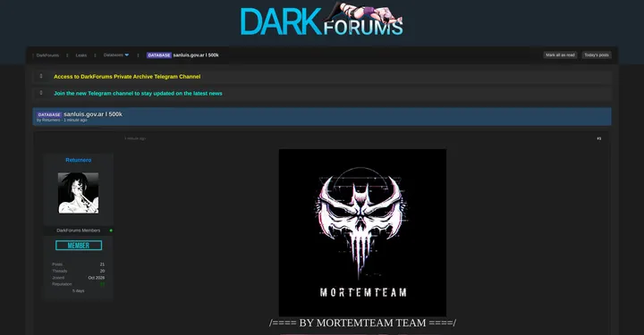Go to the Leaks breadcrumb

(81, 55)
